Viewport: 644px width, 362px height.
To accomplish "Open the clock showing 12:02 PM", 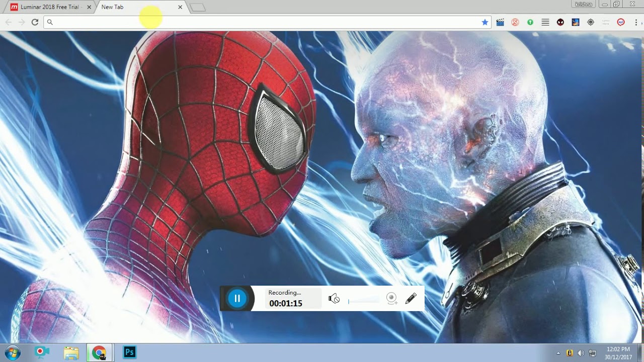I will click(x=618, y=353).
